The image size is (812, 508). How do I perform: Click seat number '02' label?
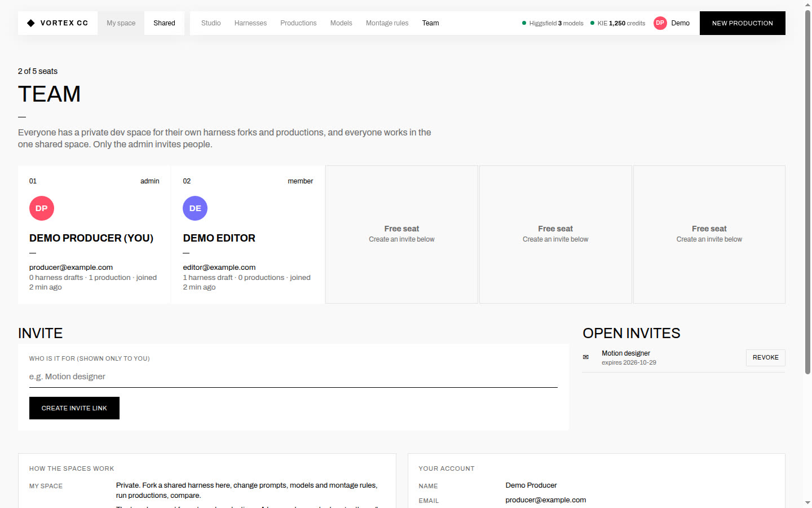pos(187,181)
